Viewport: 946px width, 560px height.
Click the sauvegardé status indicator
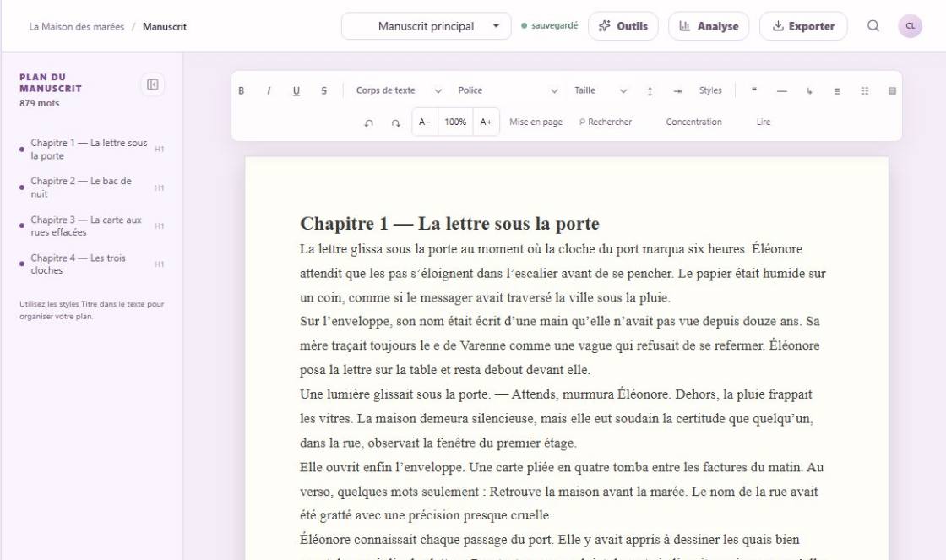click(x=550, y=26)
